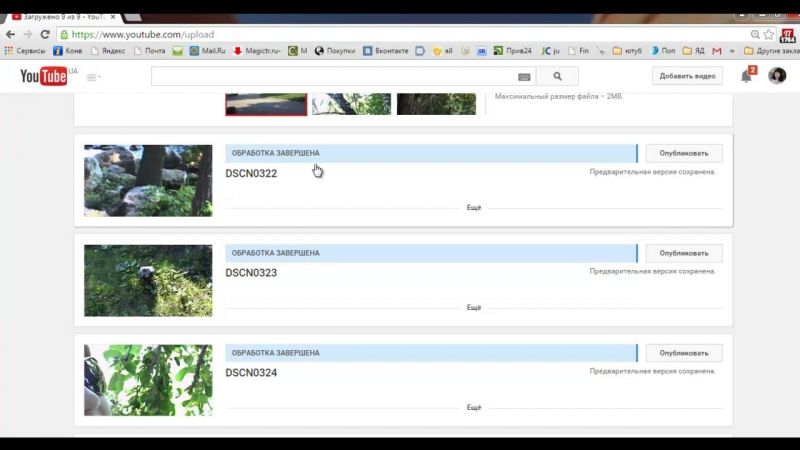Screen dimensions: 800x450
Task: Click the "Добавить видео" button
Action: 687,77
